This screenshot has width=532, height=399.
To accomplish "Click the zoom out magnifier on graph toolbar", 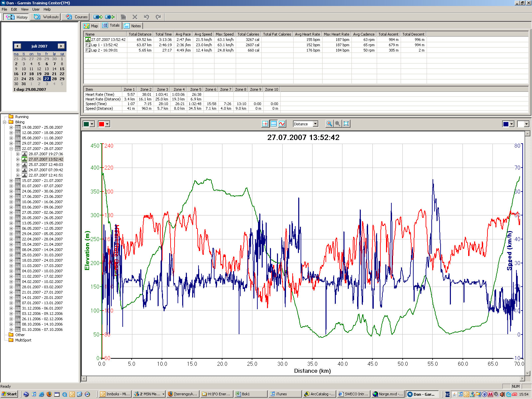I will (337, 124).
